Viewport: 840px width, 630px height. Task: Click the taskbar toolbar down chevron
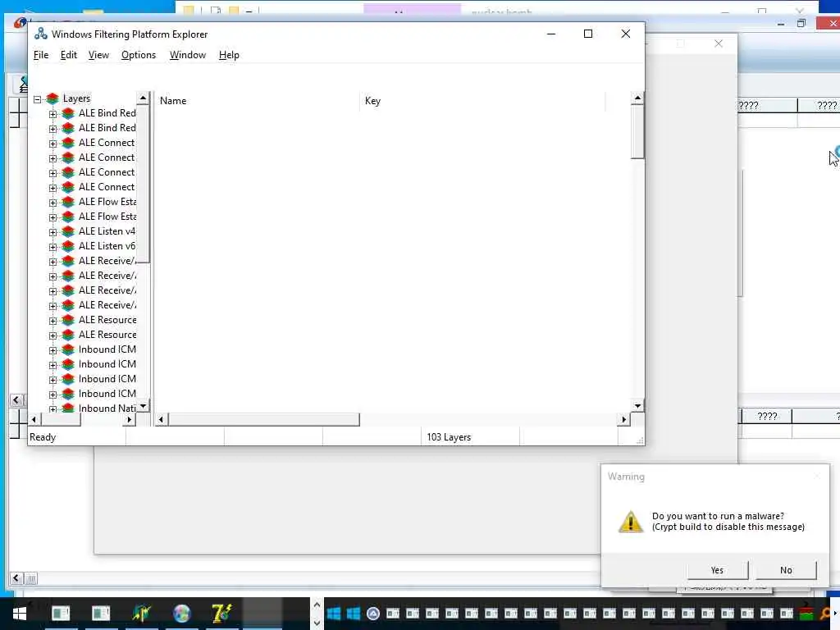[x=317, y=623]
